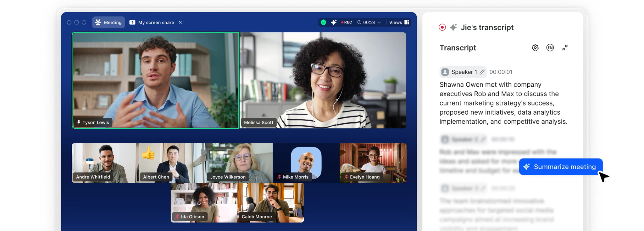Click the Meeting tab people icon

pos(98,22)
